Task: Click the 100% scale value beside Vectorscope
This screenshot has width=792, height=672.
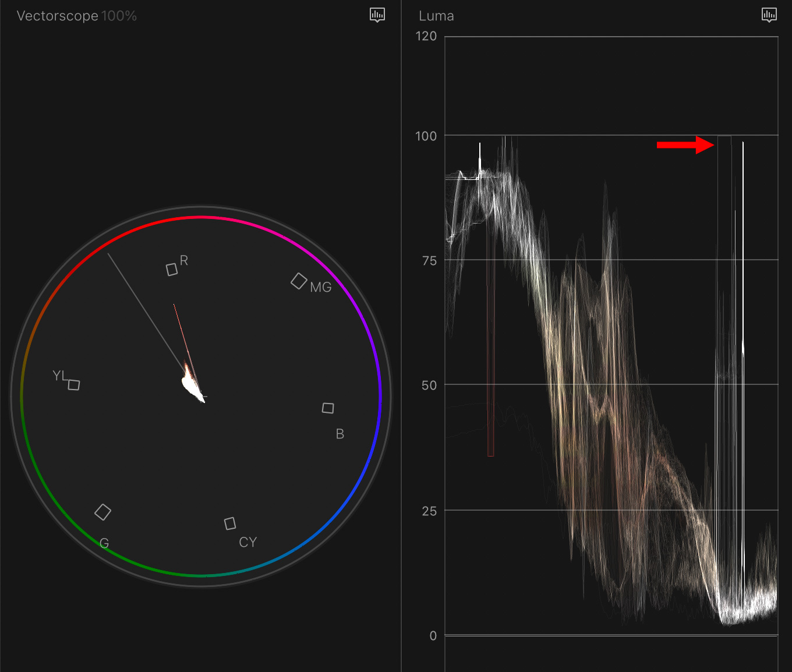Action: [119, 16]
